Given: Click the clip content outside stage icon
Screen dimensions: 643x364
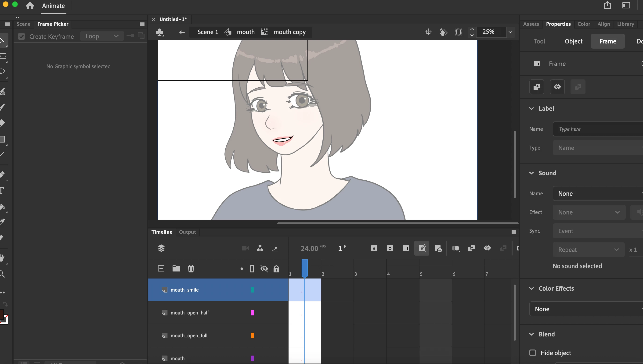Looking at the screenshot, I should coord(458,32).
